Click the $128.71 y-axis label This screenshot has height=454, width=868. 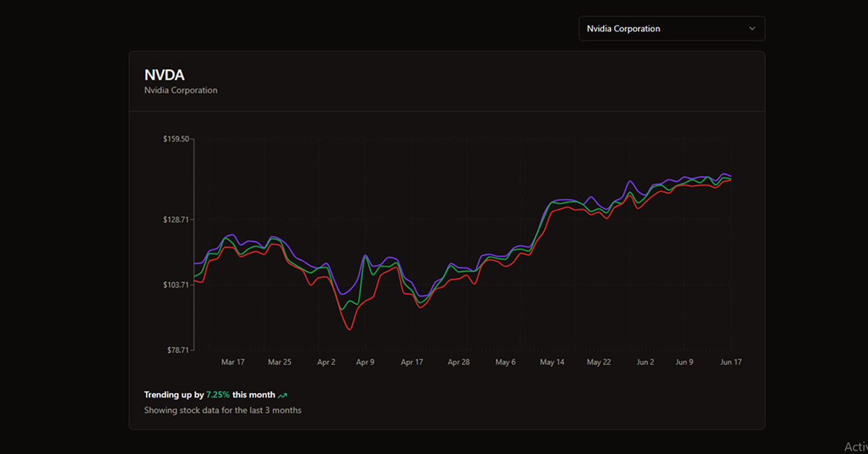(176, 219)
